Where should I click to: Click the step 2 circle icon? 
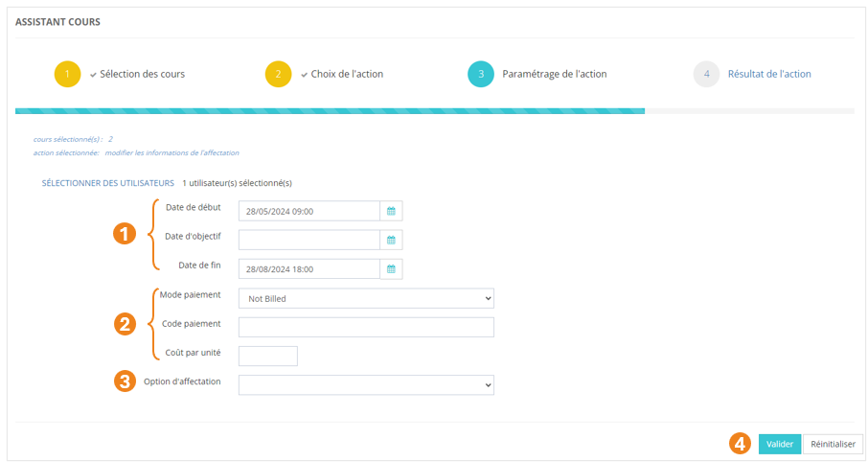278,74
